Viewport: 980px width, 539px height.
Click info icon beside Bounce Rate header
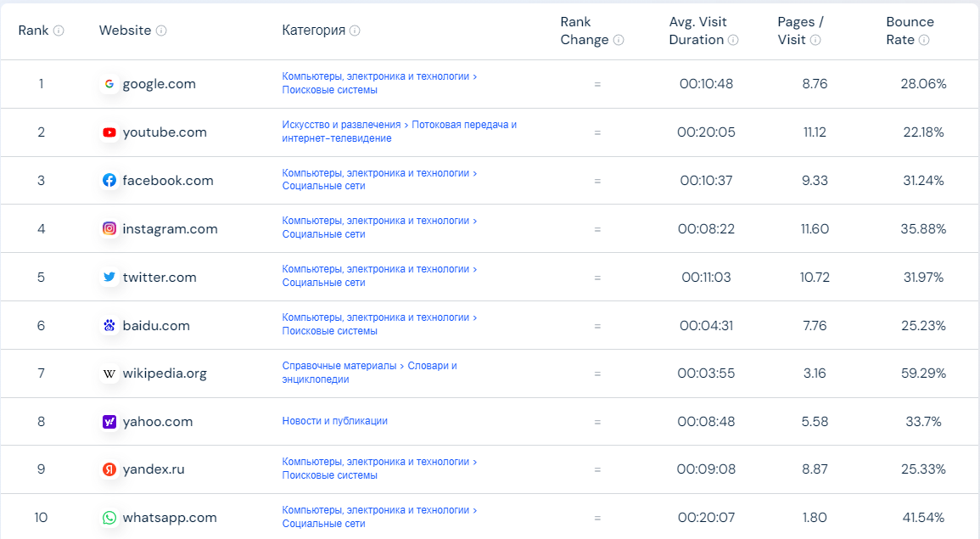pyautogui.click(x=924, y=40)
